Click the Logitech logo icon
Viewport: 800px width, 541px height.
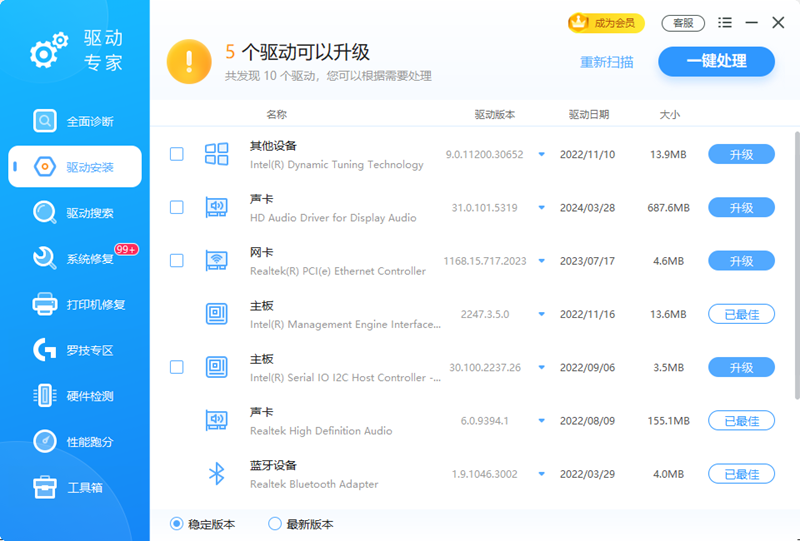pyautogui.click(x=45, y=350)
